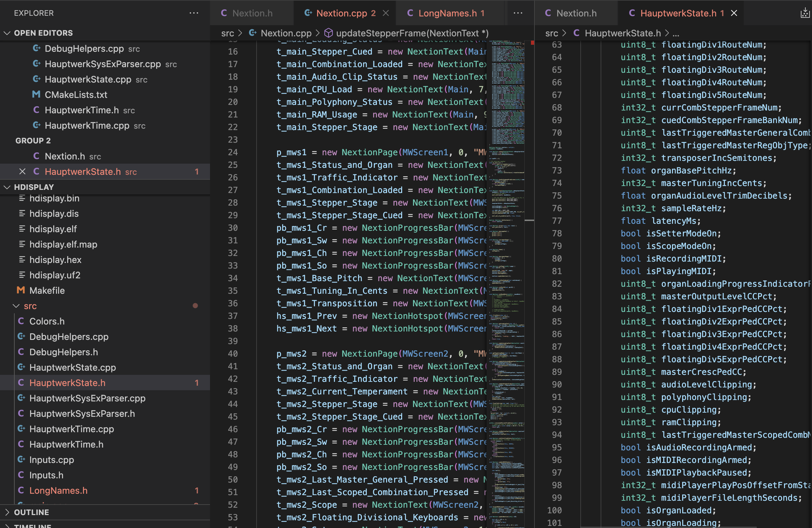Click the Explorer more actions ellipsis

click(194, 13)
